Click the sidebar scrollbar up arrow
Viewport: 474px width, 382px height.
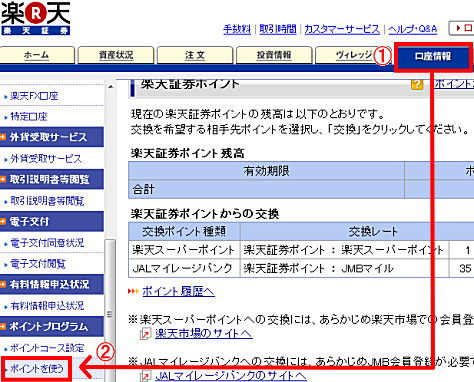(111, 87)
